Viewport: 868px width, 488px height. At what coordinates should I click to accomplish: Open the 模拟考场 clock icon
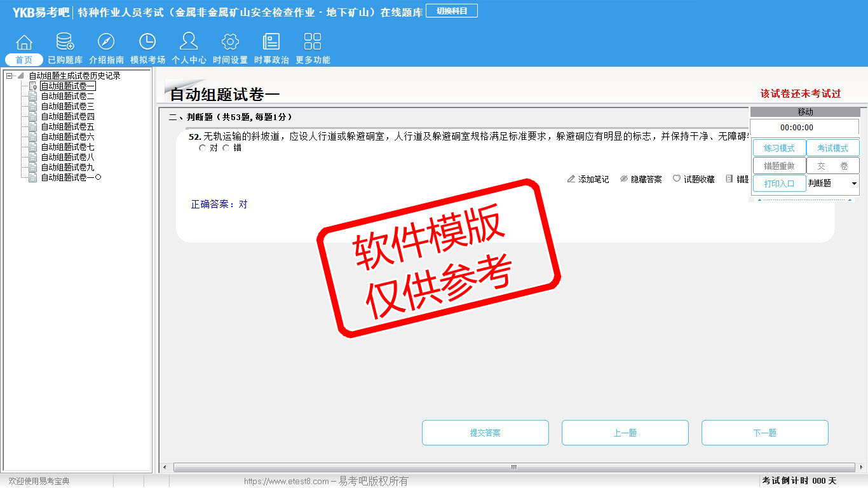click(147, 43)
